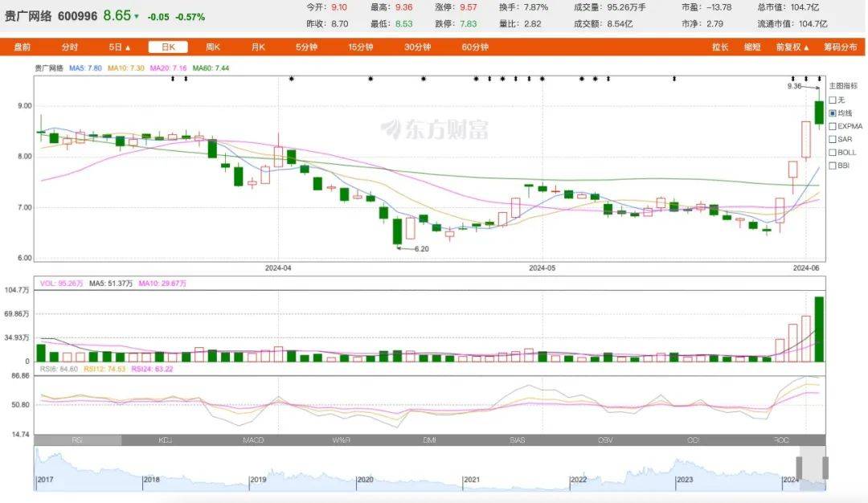Click the 东方财富 watermark logo
Image resolution: width=868 pixels, height=503 pixels.
click(434, 129)
